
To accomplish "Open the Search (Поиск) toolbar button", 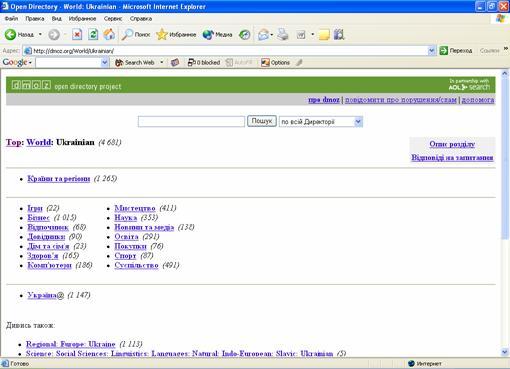I will click(x=136, y=34).
